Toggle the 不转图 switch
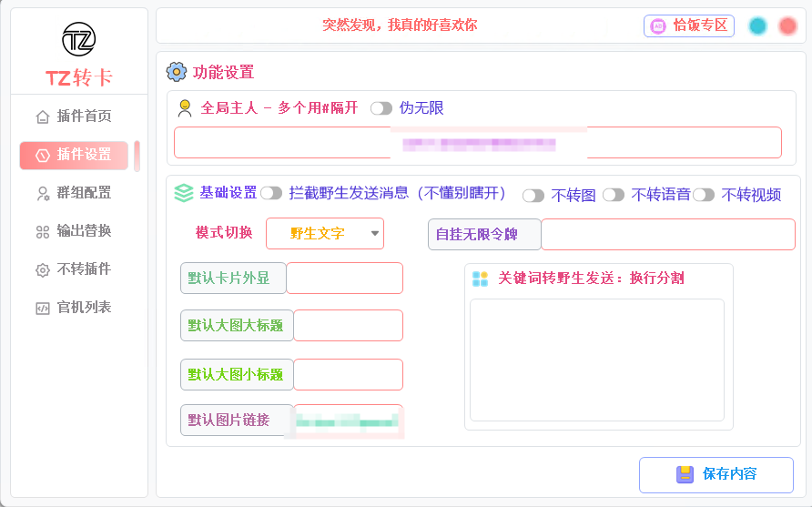Image resolution: width=812 pixels, height=507 pixels. (533, 196)
